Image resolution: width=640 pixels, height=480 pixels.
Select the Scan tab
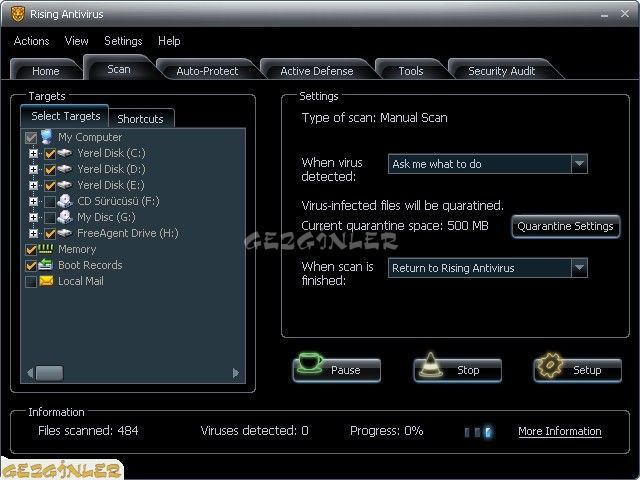point(119,69)
